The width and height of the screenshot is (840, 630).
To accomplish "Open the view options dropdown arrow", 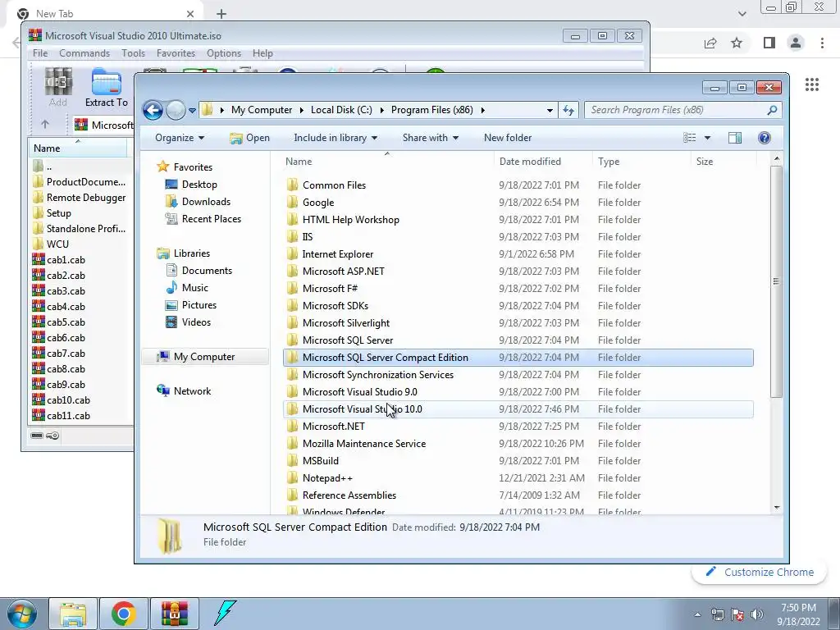I will point(707,138).
